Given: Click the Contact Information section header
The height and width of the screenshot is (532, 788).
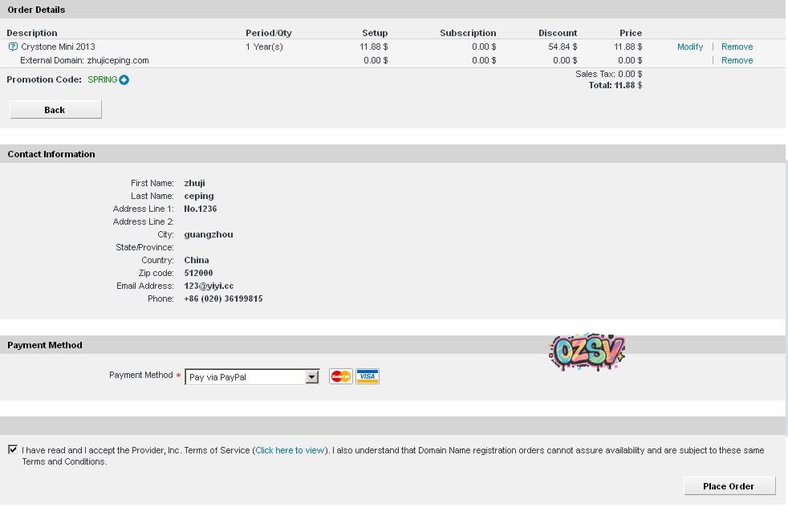Looking at the screenshot, I should coord(51,154).
